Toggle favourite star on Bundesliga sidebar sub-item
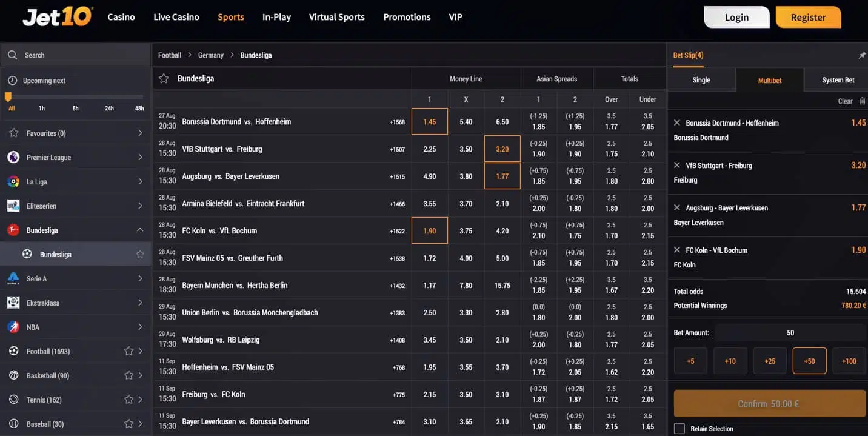Image resolution: width=868 pixels, height=436 pixels. 140,254
